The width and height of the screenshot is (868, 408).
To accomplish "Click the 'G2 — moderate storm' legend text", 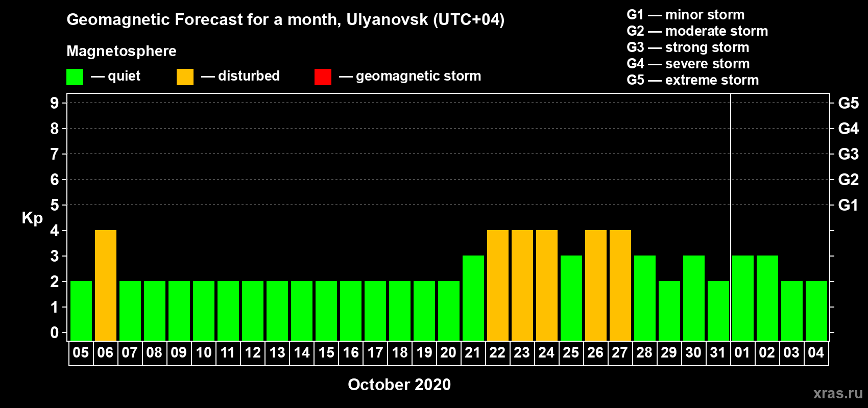I will tap(697, 31).
